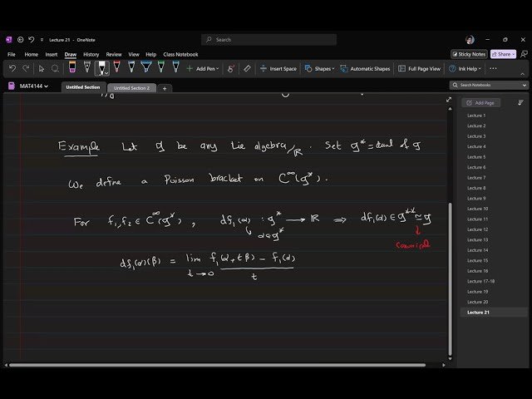The image size is (532, 399).
Task: Open the Review ribbon tab
Action: tap(114, 54)
